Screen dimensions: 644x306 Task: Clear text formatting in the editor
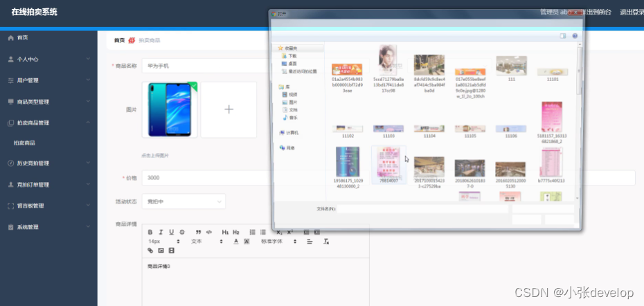click(327, 242)
